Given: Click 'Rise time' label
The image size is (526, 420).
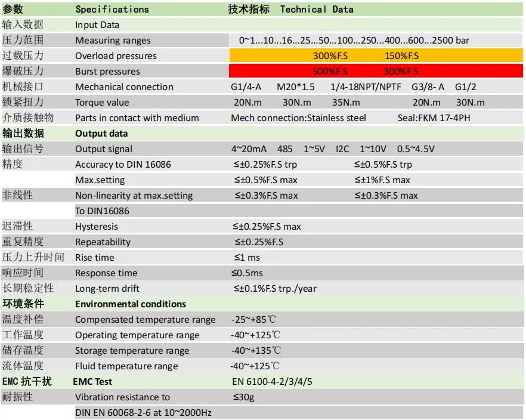Looking at the screenshot, I should tap(95, 258).
